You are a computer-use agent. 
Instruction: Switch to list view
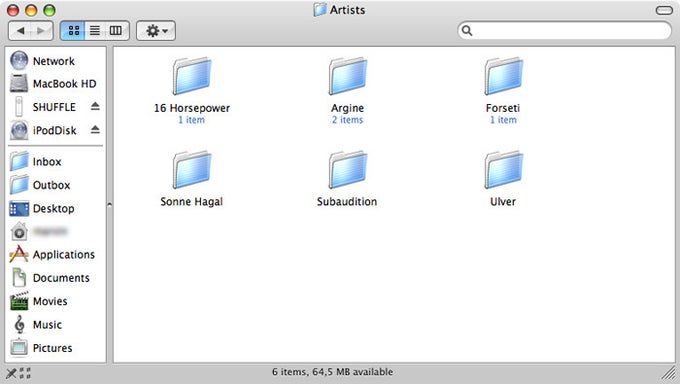(95, 30)
